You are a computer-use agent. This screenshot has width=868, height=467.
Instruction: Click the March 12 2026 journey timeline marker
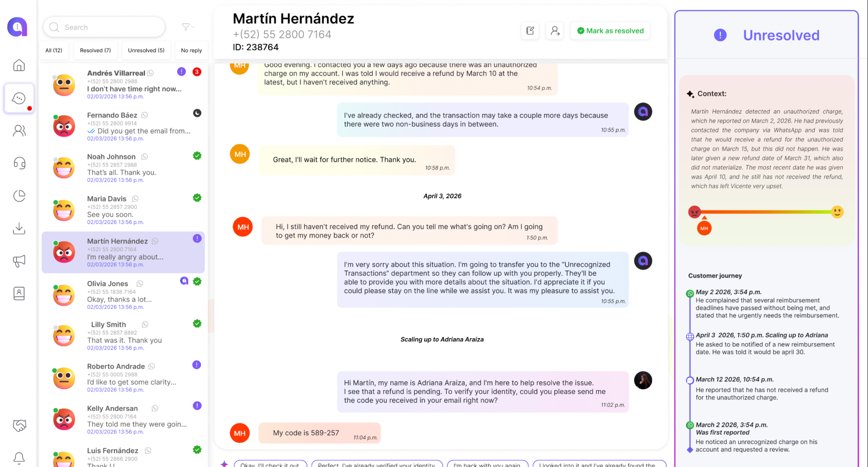pos(690,380)
